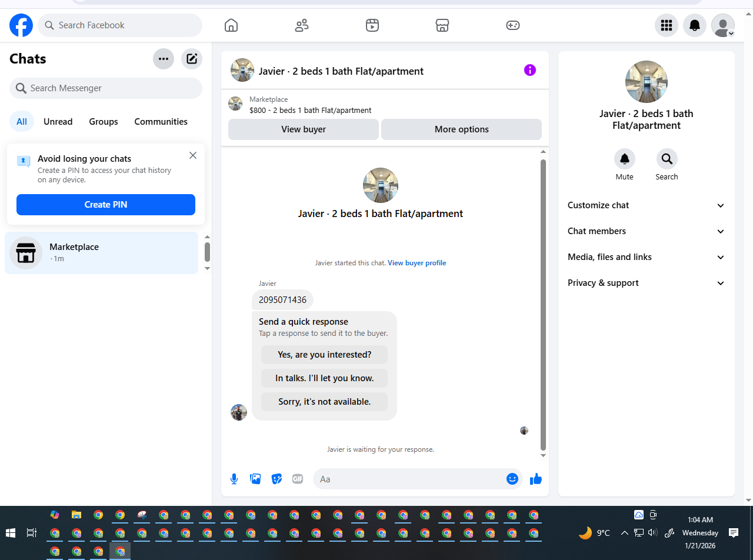Show hidden system tray icons

(x=624, y=533)
